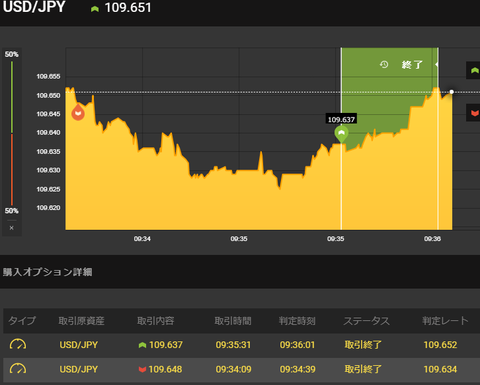480x385 pixels.
Task: Click the red down-arrow sell button
Action: tap(473, 113)
